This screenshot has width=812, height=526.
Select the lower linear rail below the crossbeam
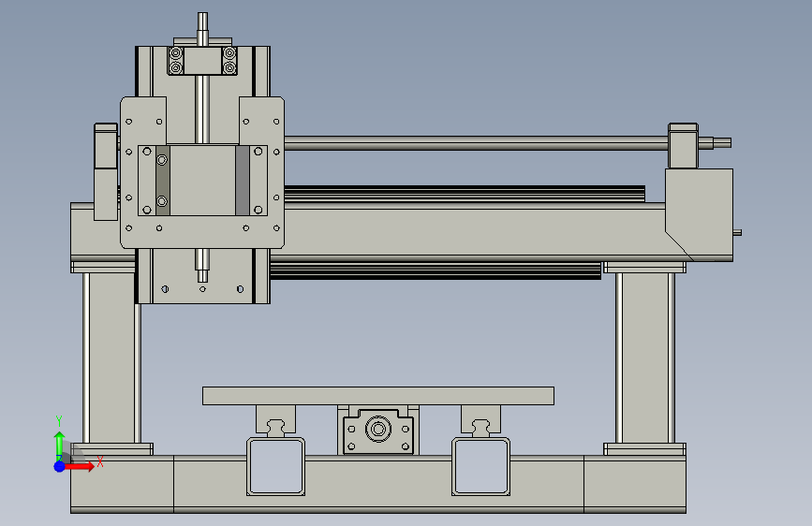(435, 270)
